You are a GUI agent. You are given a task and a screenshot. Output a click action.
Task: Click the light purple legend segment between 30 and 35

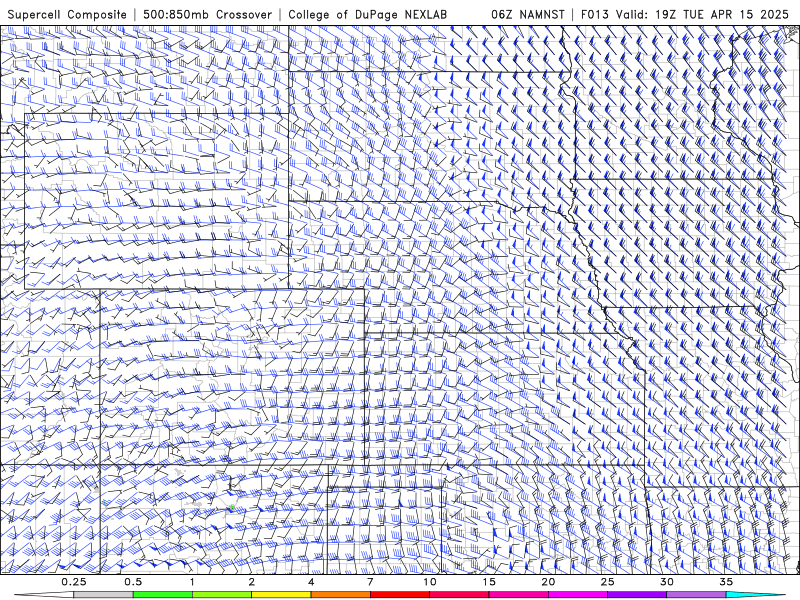point(696,595)
